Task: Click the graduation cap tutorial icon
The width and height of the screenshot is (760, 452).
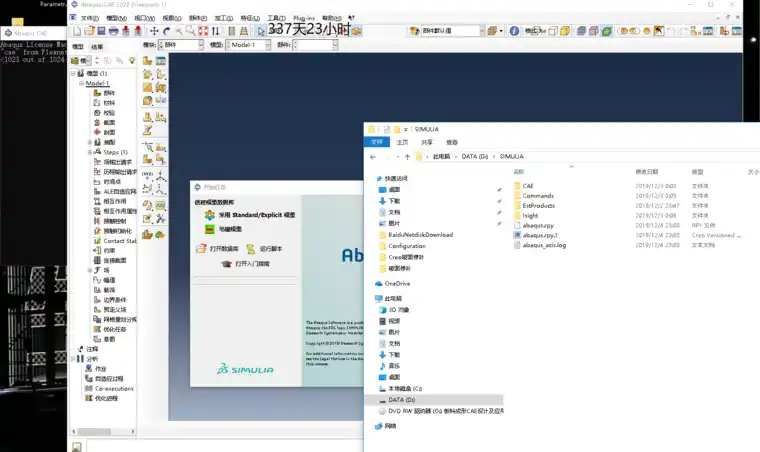Action: pos(226,264)
